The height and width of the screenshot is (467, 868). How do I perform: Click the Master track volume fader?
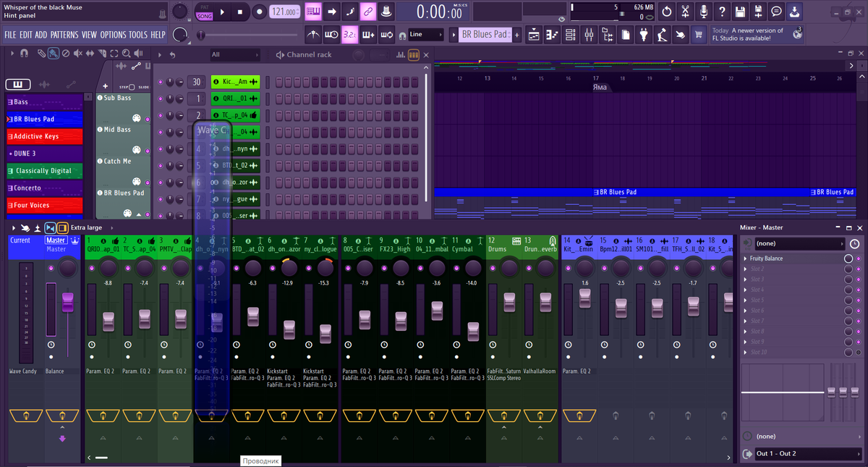69,302
